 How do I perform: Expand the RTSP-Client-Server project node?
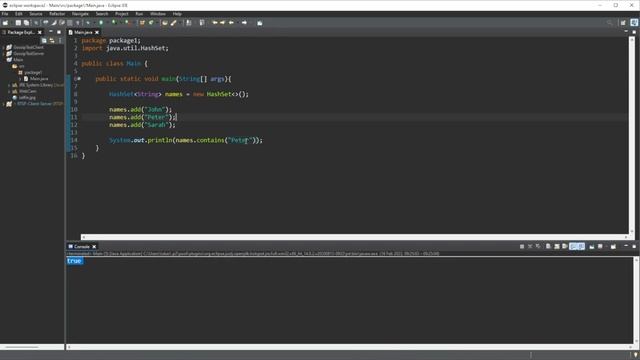click(x=4, y=104)
